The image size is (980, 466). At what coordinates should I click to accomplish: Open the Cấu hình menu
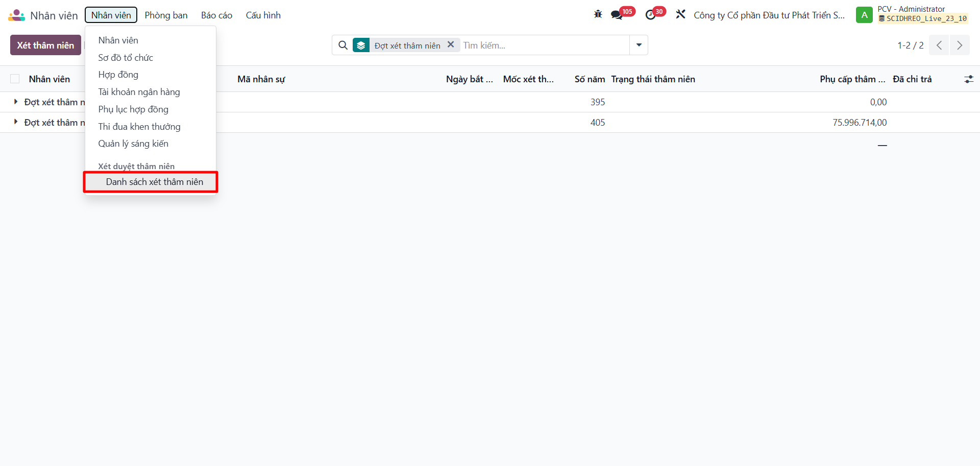click(263, 15)
